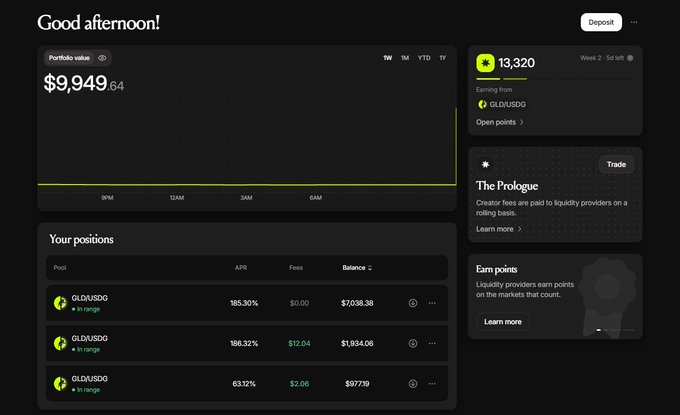Click the 185.30% APR value
680x415 pixels.
244,303
